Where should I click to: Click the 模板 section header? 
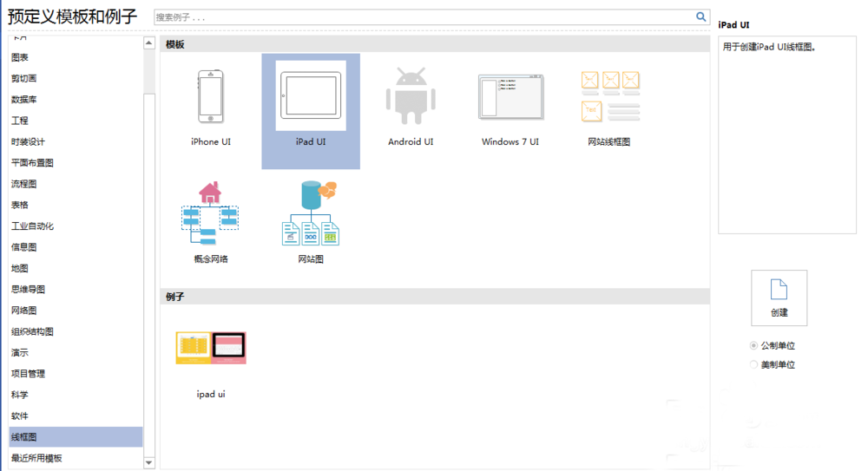point(435,44)
